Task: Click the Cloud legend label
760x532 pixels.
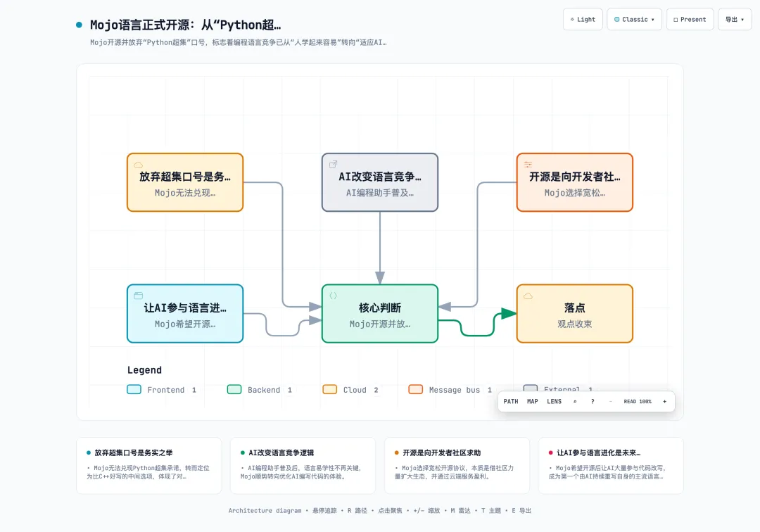Action: 355,390
